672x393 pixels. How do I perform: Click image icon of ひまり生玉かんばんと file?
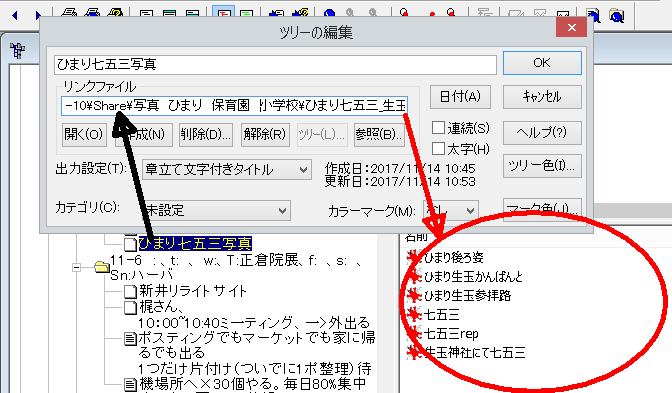point(414,276)
